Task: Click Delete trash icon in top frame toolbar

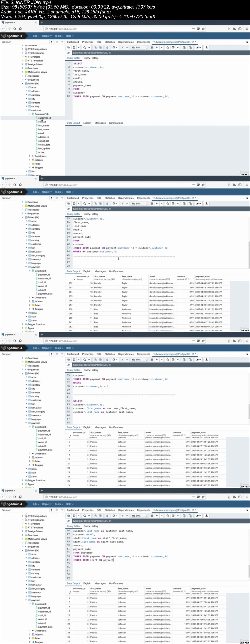Action: [x=107, y=47]
